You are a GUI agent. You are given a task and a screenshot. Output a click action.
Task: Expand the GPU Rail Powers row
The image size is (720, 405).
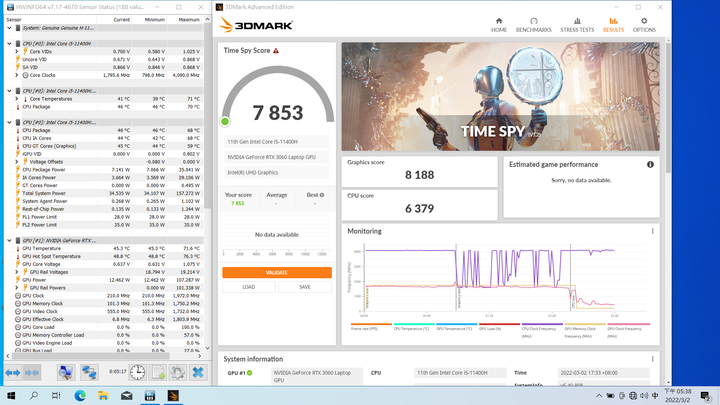pyautogui.click(x=17, y=288)
